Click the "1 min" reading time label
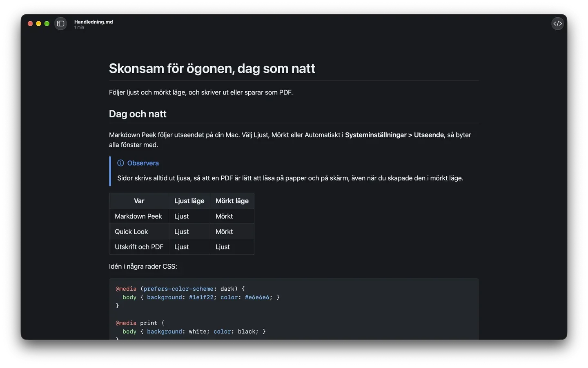The image size is (588, 368). [79, 27]
